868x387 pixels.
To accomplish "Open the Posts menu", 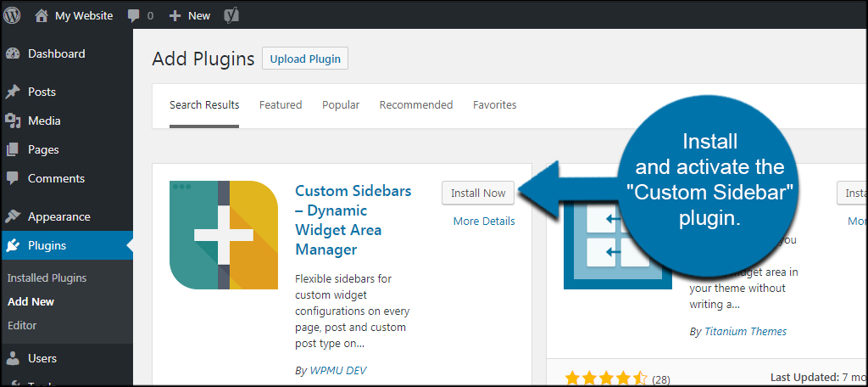I will pos(42,92).
